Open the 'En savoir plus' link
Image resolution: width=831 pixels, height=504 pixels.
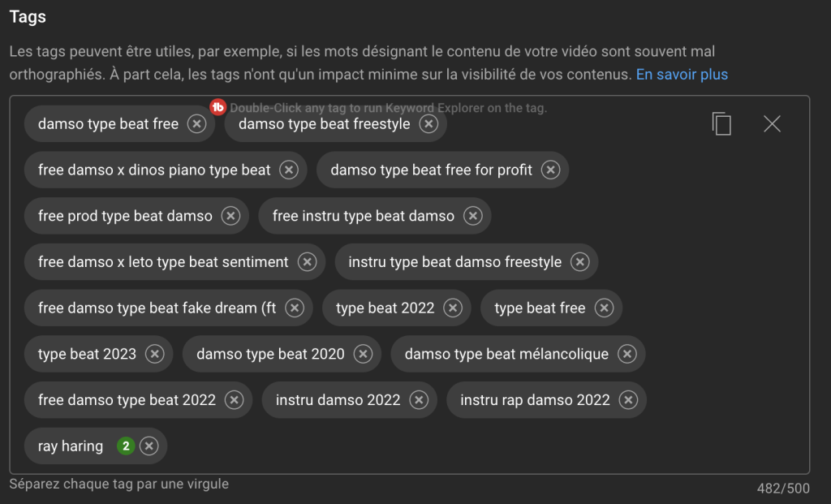[x=682, y=75]
